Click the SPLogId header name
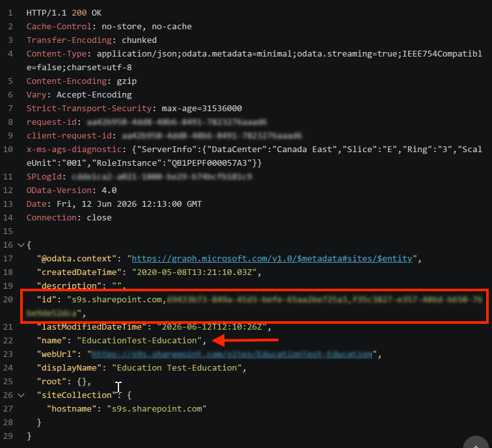The image size is (492, 448). (44, 177)
